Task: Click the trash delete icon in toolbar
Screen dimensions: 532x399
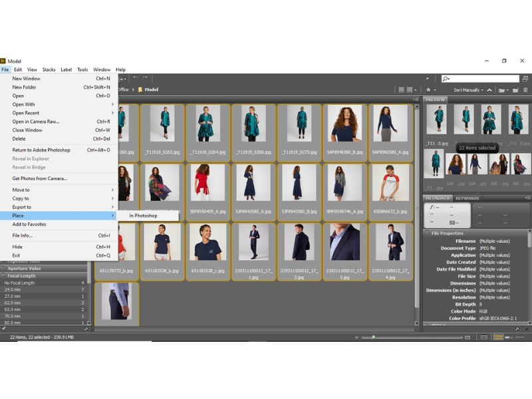Action: [525, 90]
